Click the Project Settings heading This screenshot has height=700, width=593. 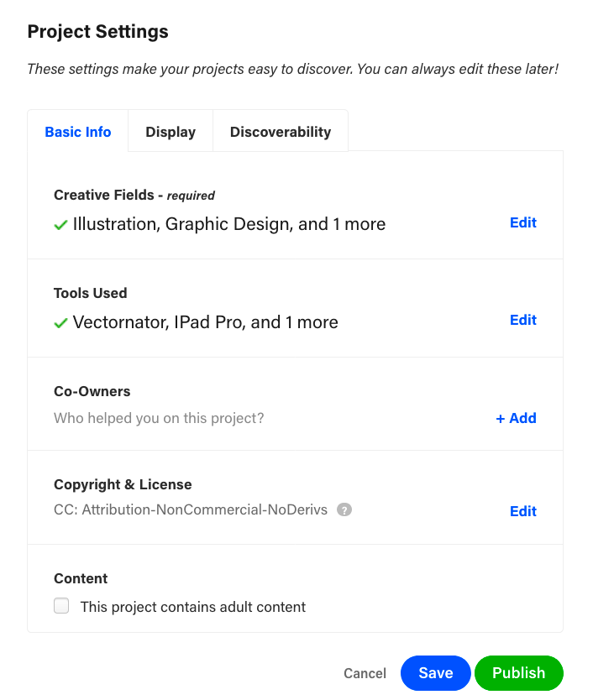coord(98,32)
